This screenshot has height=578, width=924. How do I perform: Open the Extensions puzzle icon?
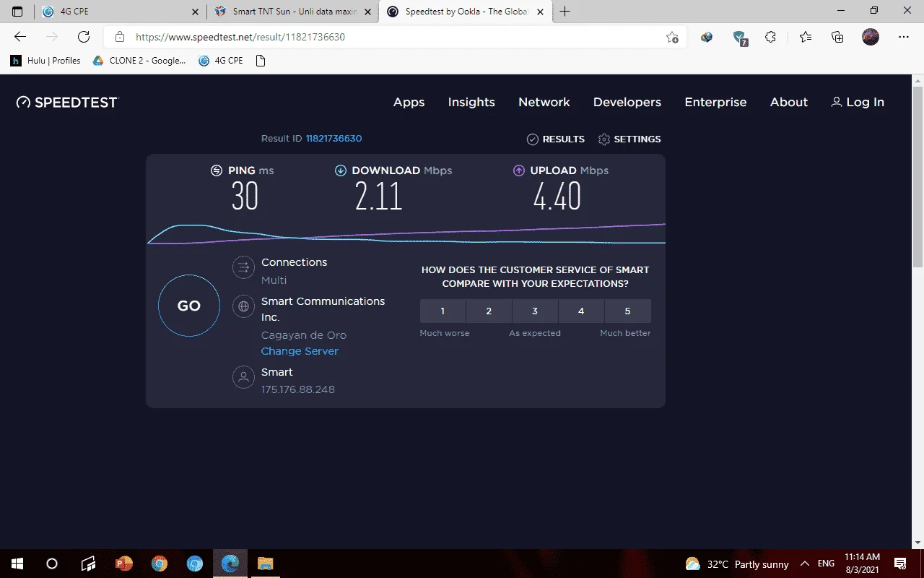pos(770,37)
